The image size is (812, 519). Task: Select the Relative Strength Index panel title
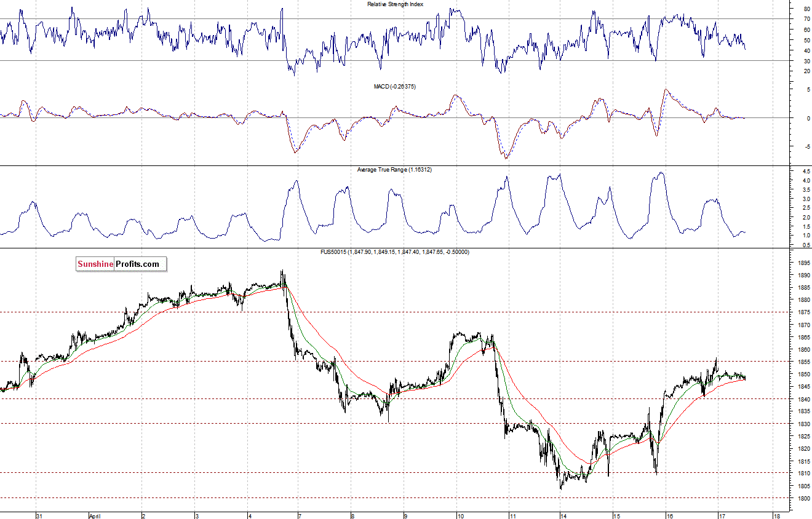[x=395, y=4]
